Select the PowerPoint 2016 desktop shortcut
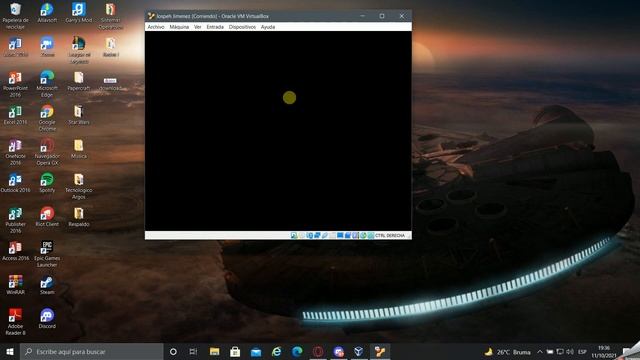Viewport: 640px width, 360px height. 15,84
